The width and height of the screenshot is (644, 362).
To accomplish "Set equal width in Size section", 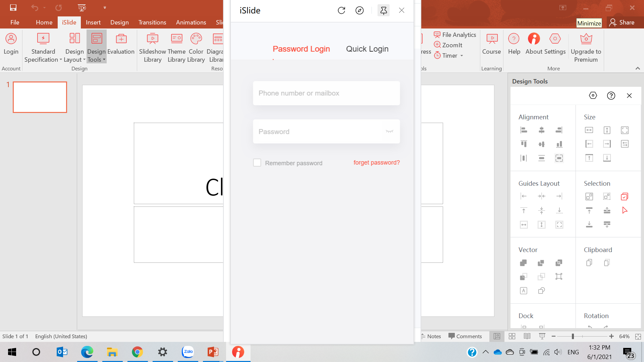I will [589, 130].
